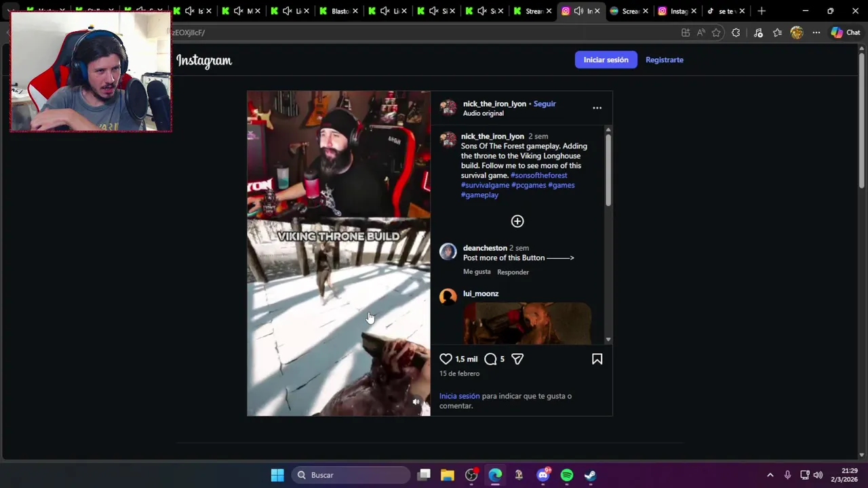Screen dimensions: 868x488
Task: Open a new browser tab
Action: (x=762, y=11)
